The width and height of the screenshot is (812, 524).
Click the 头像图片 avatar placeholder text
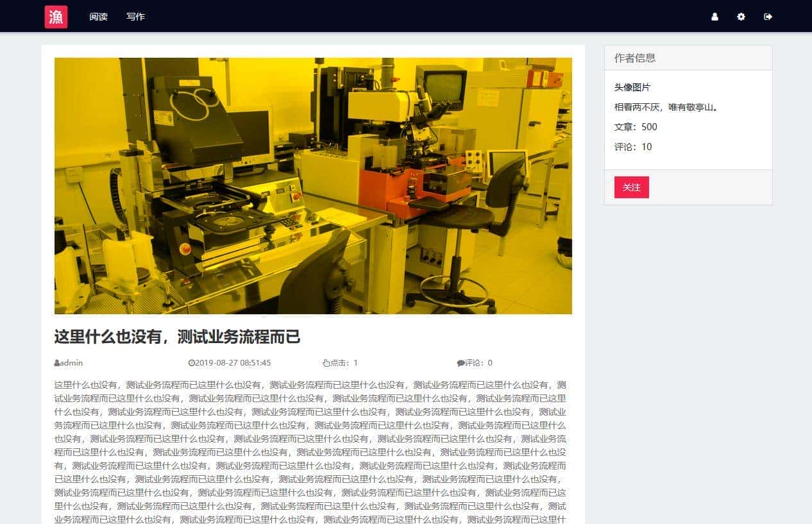point(631,87)
